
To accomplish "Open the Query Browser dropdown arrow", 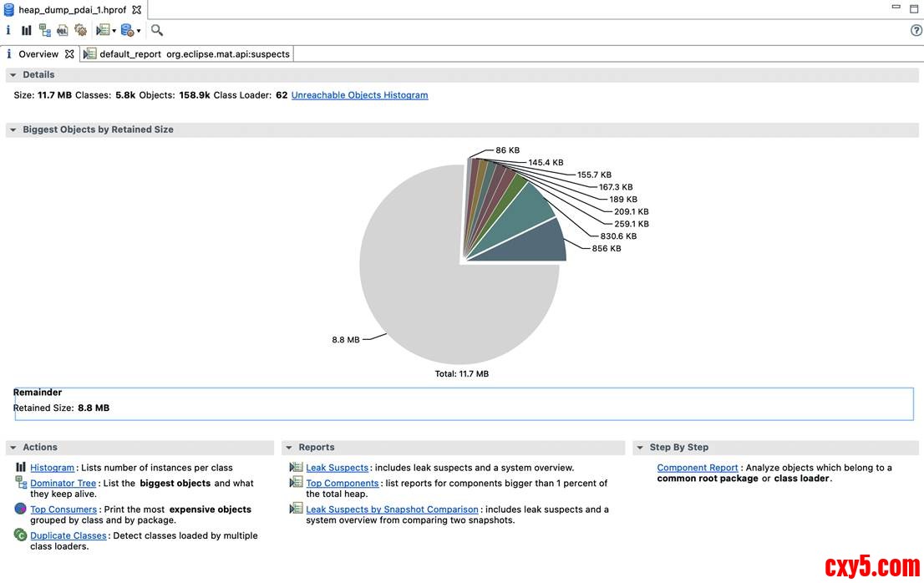I will (139, 31).
